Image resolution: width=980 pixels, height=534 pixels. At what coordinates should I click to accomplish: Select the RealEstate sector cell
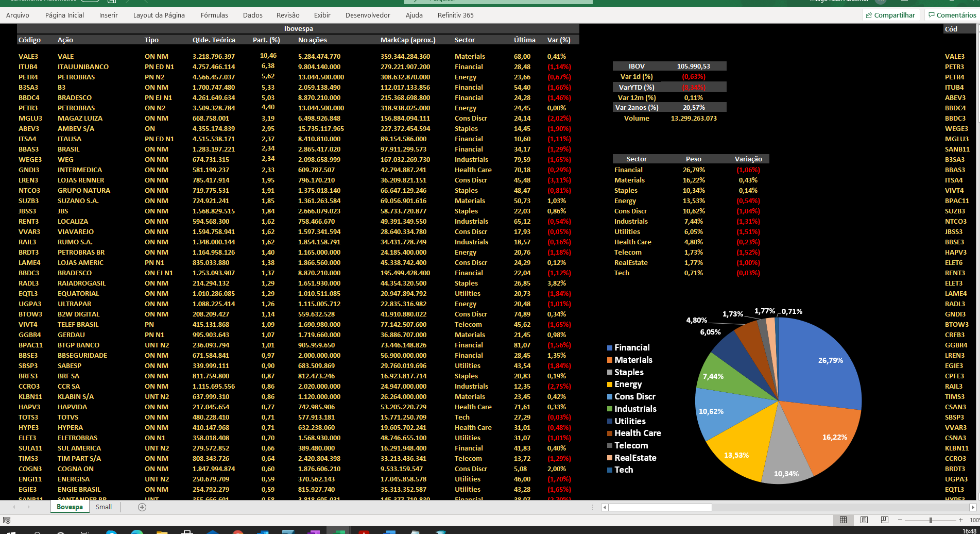631,262
